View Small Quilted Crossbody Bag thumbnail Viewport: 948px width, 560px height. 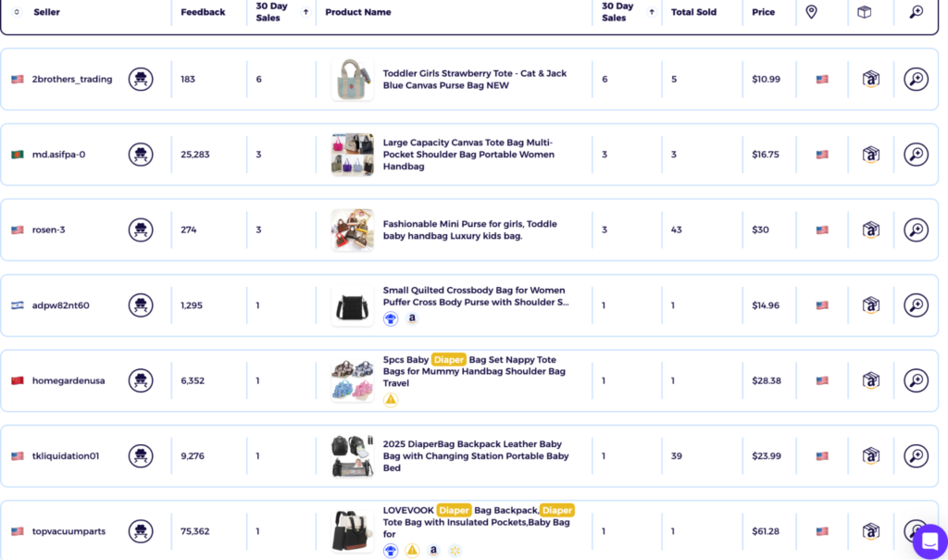tap(353, 305)
